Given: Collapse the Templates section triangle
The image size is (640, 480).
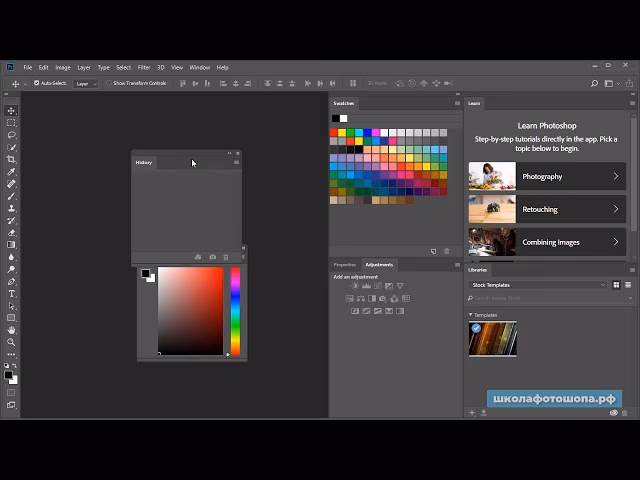Looking at the screenshot, I should (x=471, y=315).
